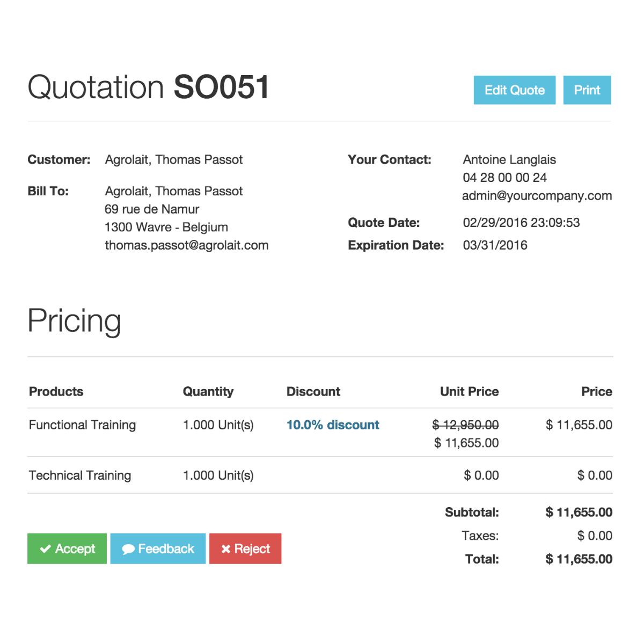The width and height of the screenshot is (644, 644).
Task: Click the 10.0% discount link
Action: pyautogui.click(x=333, y=425)
